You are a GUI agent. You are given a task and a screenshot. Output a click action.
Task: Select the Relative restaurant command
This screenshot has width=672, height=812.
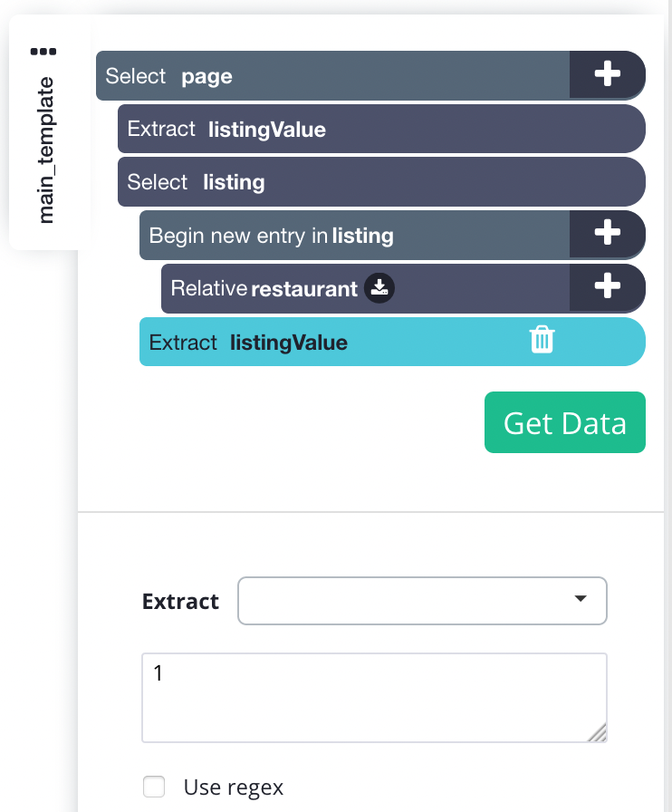coord(366,288)
